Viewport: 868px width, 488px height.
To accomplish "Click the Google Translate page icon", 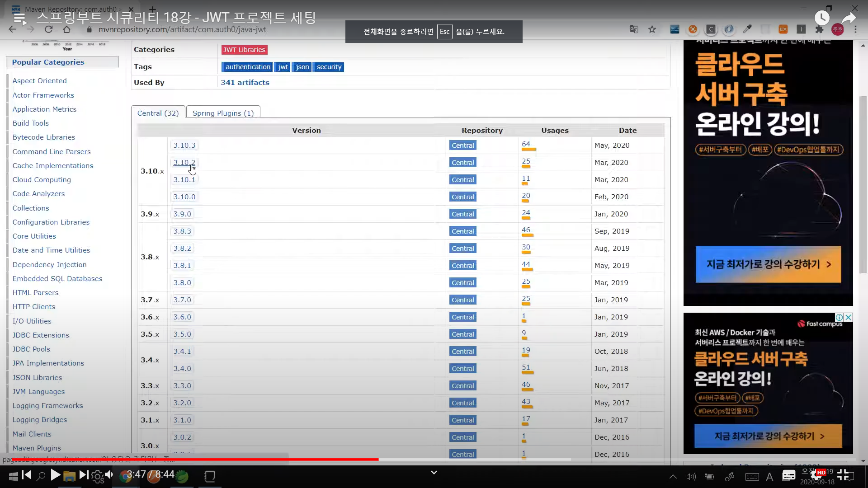I will pos(634,29).
